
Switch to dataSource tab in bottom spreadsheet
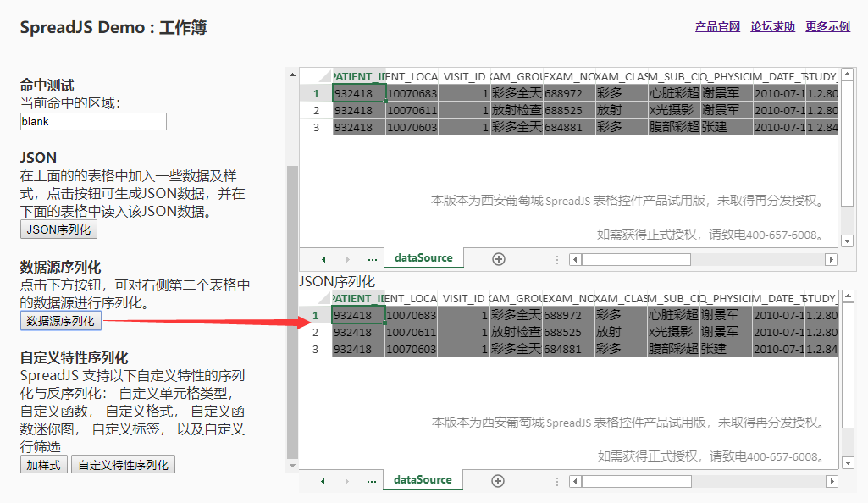pyautogui.click(x=423, y=480)
